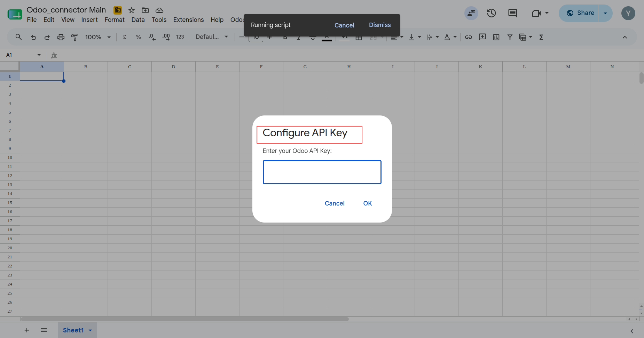Image resolution: width=644 pixels, height=338 pixels.
Task: Open the Data menu
Action: pyautogui.click(x=138, y=20)
